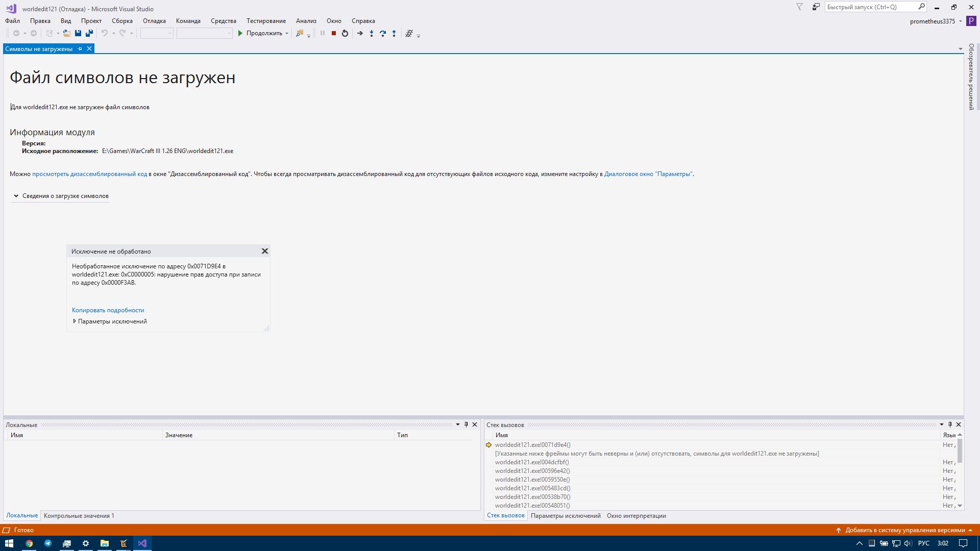This screenshot has width=980, height=551.
Task: Open the Отладка menu
Action: point(154,21)
